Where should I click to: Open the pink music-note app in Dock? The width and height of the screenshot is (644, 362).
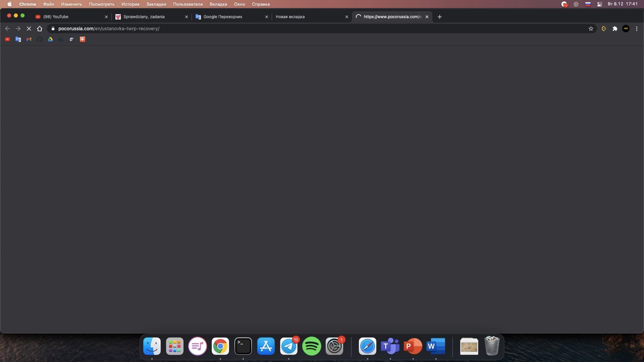(x=197, y=346)
